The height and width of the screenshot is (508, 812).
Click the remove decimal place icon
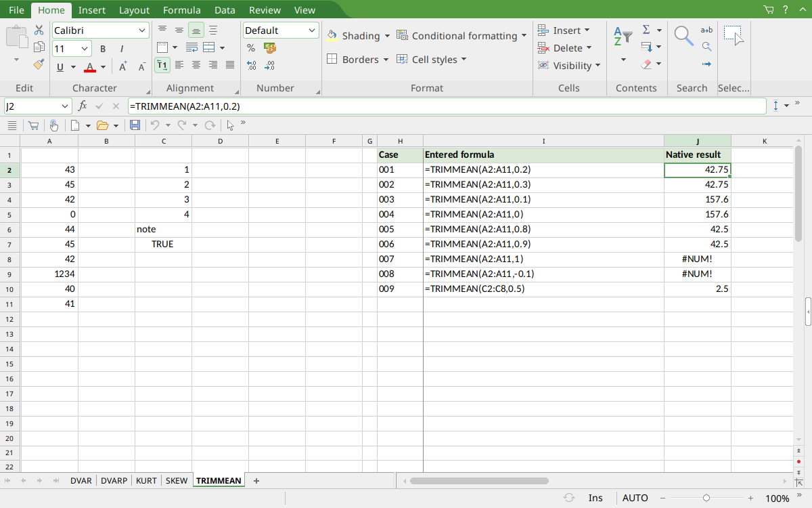(x=270, y=66)
